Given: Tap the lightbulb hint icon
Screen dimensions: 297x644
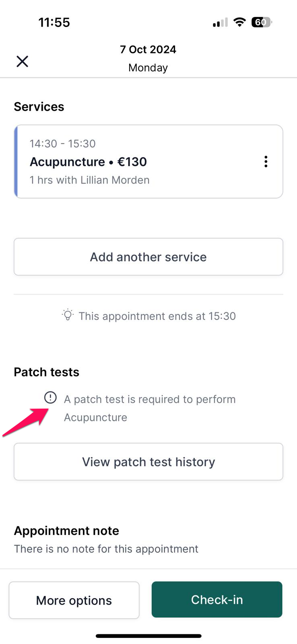Looking at the screenshot, I should pyautogui.click(x=68, y=315).
